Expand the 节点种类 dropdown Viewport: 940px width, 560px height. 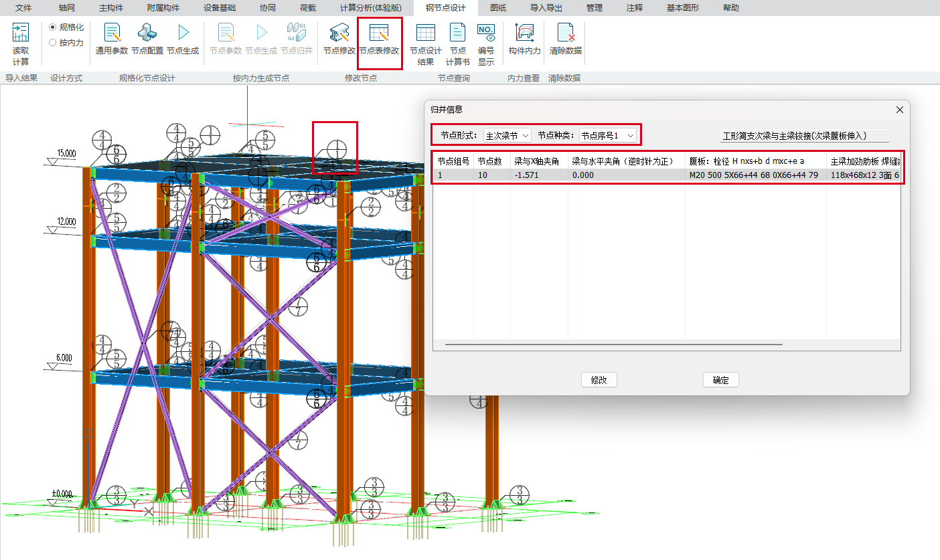[x=607, y=136]
